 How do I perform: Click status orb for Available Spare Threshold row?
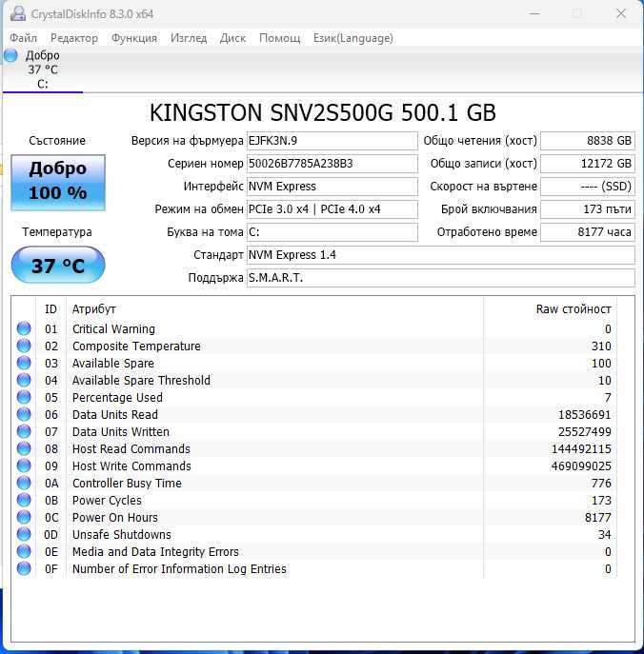pos(24,380)
